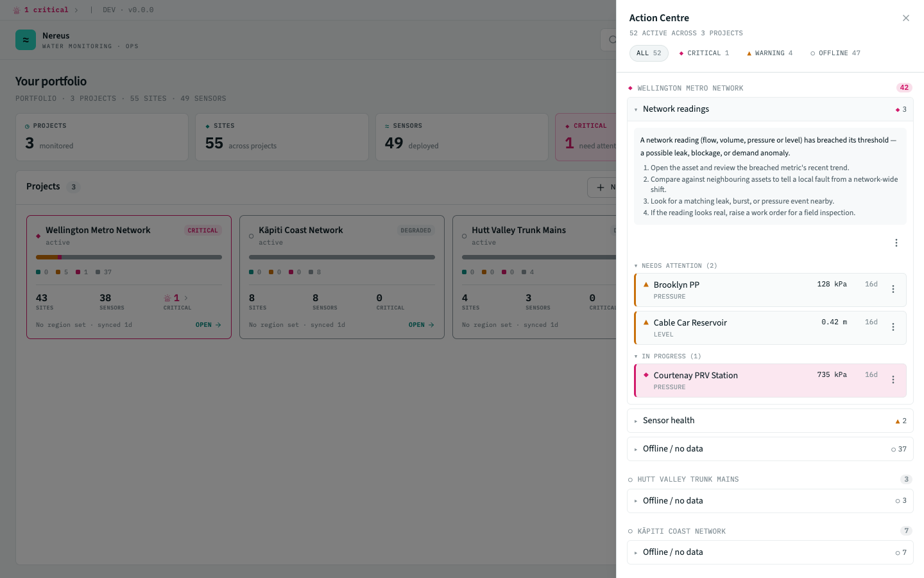Click the Nereus wave logo icon

click(26, 40)
